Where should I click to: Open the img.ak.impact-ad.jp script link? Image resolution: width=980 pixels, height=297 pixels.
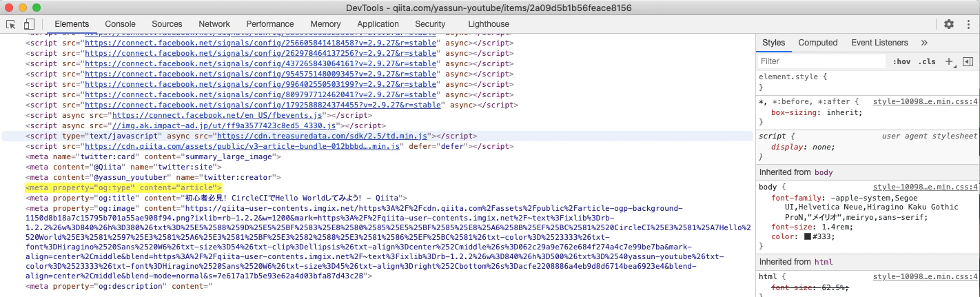[224, 126]
